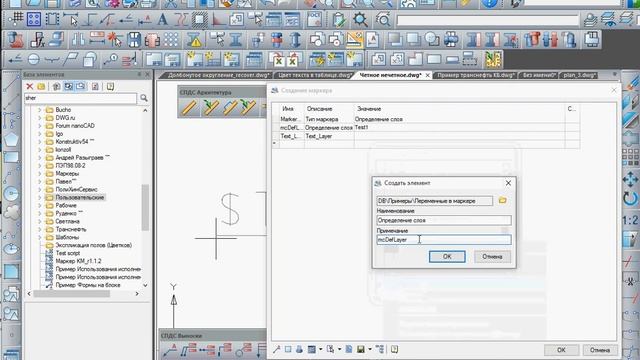The height and width of the screenshot is (360, 640).
Task: Switch to plan_3.dwg tab
Action: click(578, 75)
